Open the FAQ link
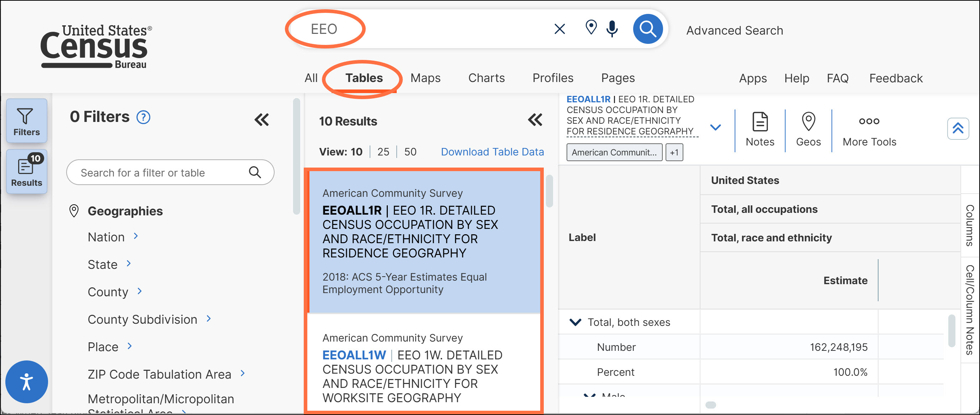 coord(837,78)
